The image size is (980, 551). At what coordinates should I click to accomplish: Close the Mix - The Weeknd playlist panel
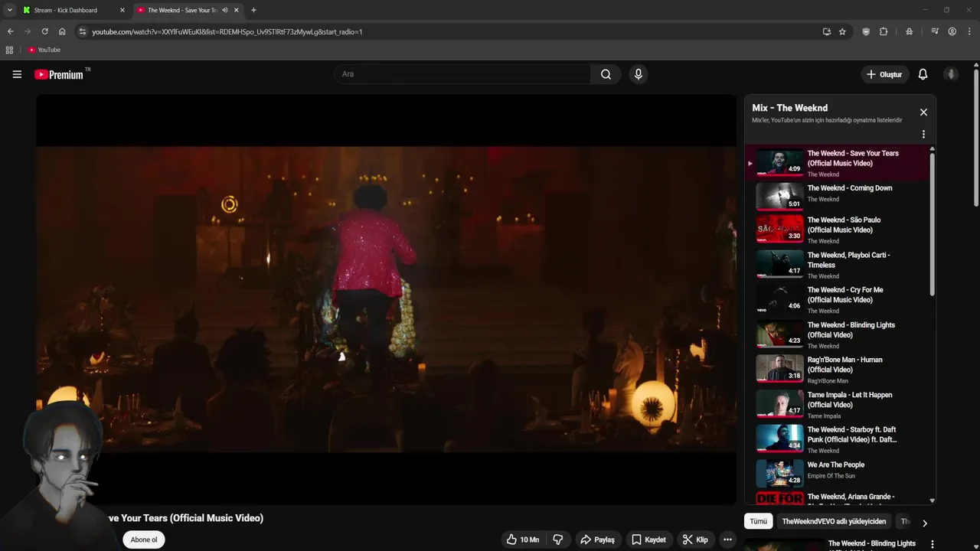point(923,112)
